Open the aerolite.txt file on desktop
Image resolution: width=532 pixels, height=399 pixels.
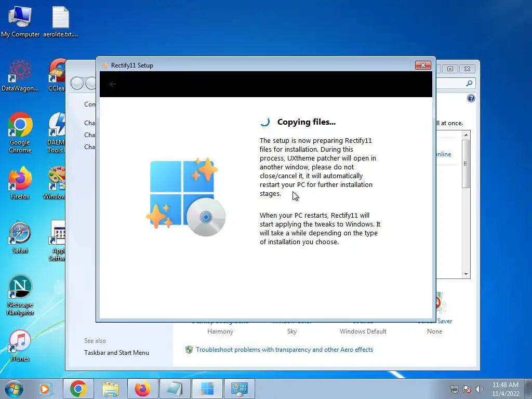[60, 21]
